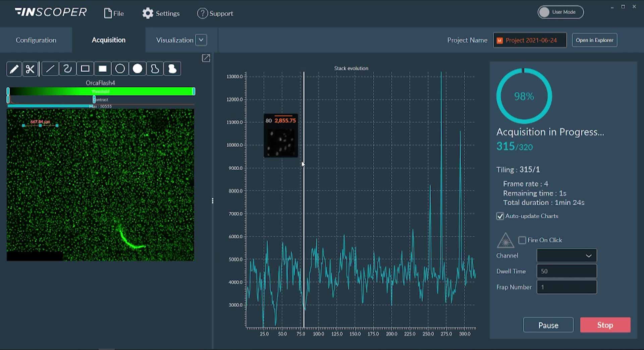This screenshot has height=350, width=644.
Task: Select the Line drawing tool
Action: [x=50, y=69]
